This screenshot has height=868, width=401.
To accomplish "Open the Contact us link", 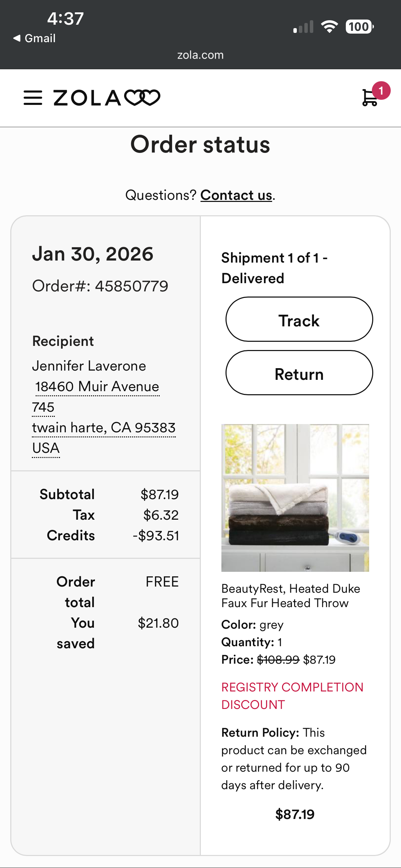I will tap(236, 195).
